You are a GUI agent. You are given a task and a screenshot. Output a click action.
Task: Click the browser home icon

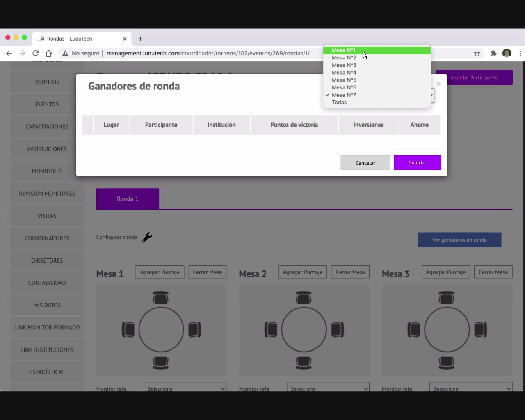[x=49, y=53]
